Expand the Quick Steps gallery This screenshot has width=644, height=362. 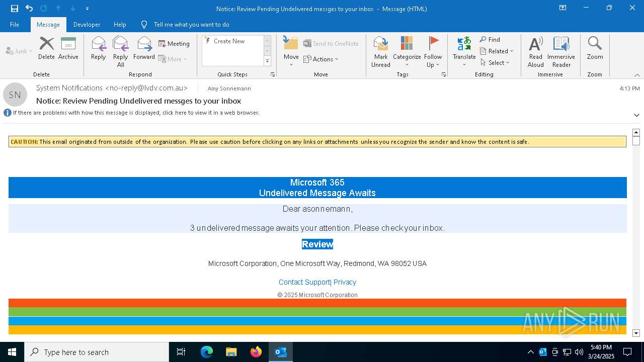point(267,61)
